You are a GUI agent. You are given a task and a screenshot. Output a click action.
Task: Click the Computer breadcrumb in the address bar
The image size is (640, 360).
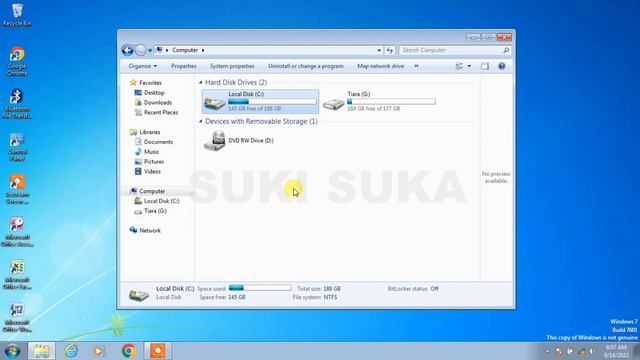click(185, 50)
